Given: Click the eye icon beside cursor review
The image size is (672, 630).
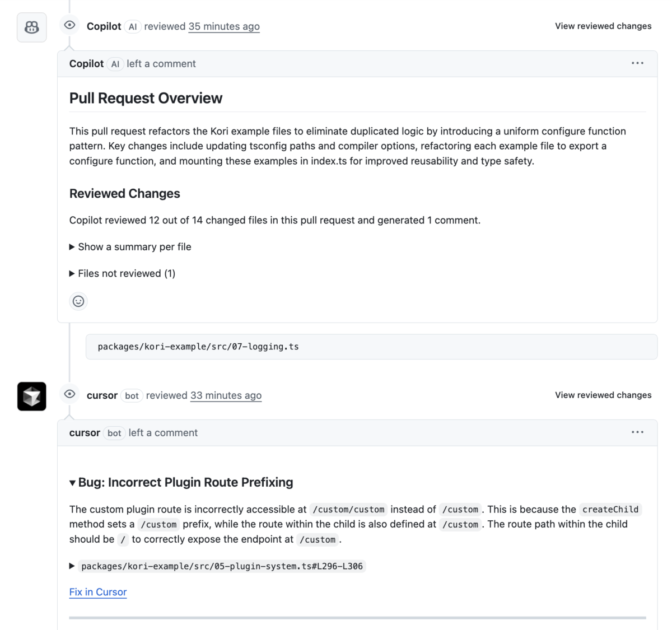Looking at the screenshot, I should 69,394.
